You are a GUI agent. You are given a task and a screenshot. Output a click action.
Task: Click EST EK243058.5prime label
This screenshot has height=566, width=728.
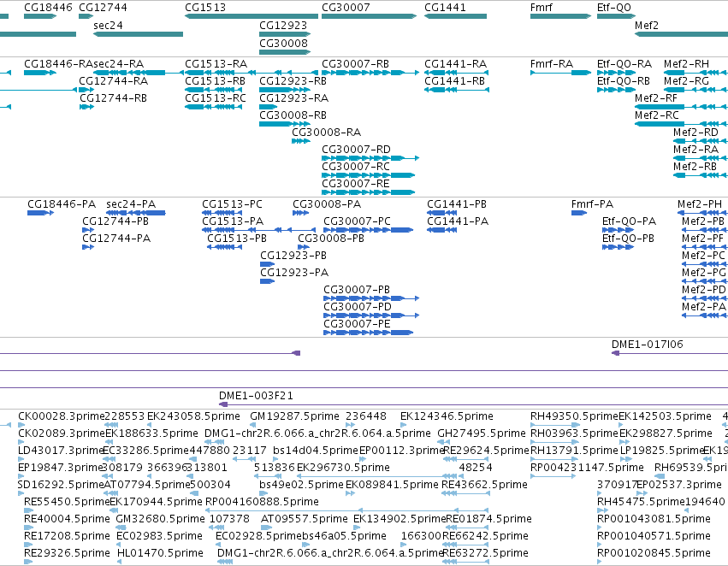193,416
